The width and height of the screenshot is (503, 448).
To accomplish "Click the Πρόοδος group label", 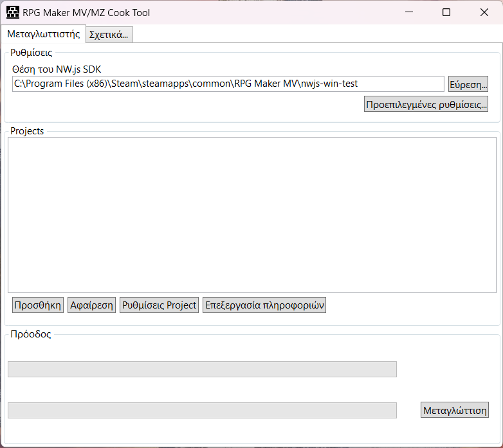I will tap(31, 334).
